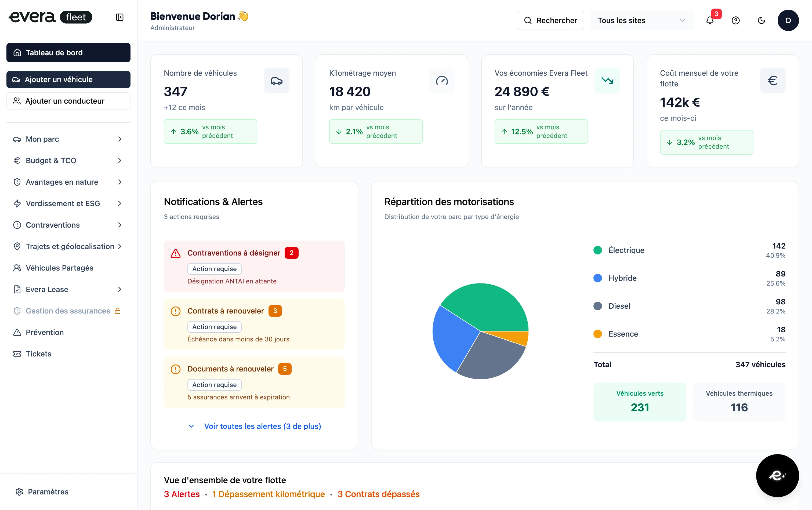Open the Evera assistant chat bubble
Image resolution: width=812 pixels, height=510 pixels.
(777, 475)
